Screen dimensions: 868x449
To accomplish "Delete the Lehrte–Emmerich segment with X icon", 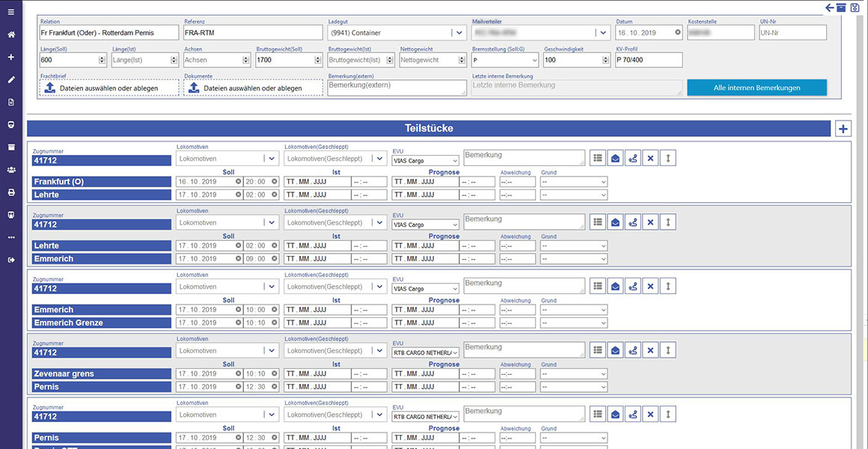I will coord(650,222).
